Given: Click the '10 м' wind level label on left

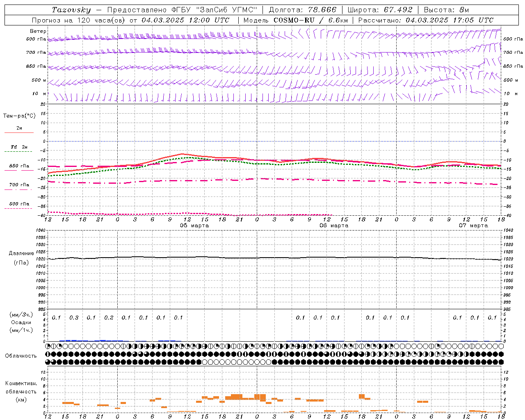Looking at the screenshot, I should [x=40, y=94].
